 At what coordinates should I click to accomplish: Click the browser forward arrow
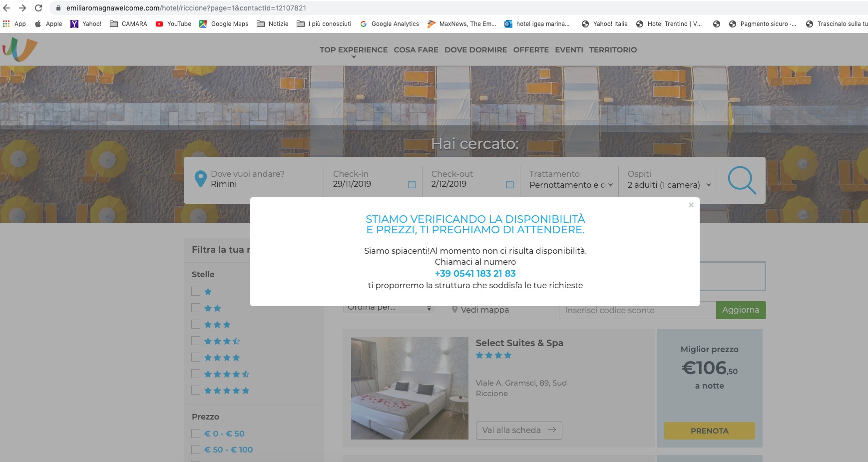pyautogui.click(x=22, y=8)
